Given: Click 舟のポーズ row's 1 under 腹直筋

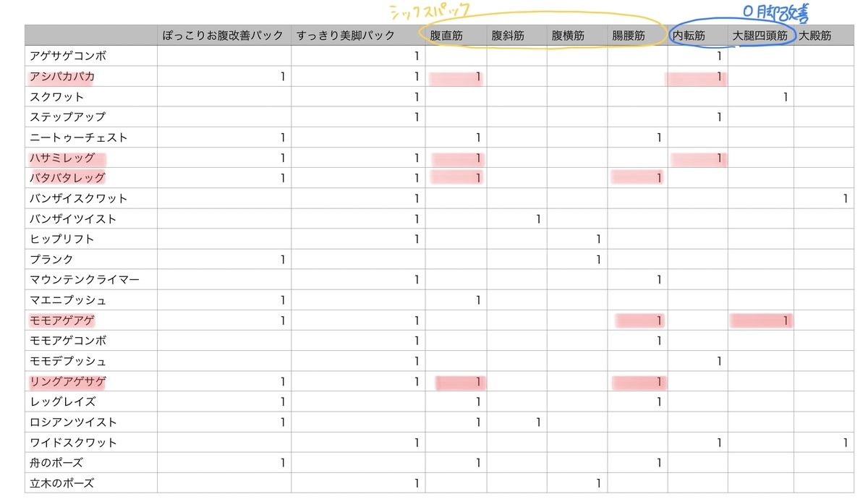Looking at the screenshot, I should click(x=478, y=462).
